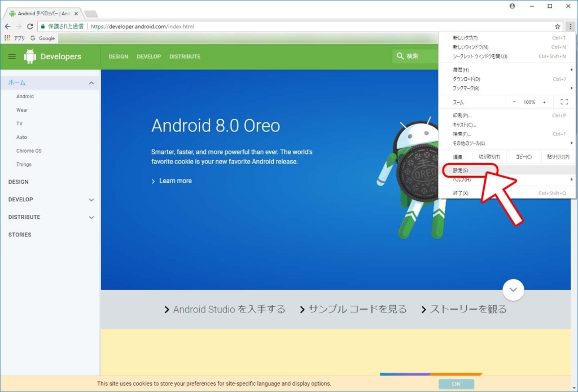This screenshot has width=578, height=392.
Task: Open the ヘルプ(H) submenu
Action: click(507, 179)
